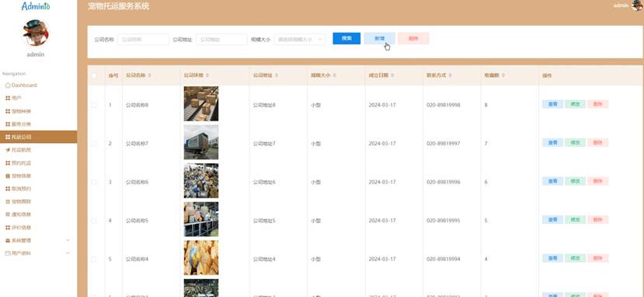This screenshot has height=297, width=644.
Task: Click the plane icon beside 托运航班
Action: (x=8, y=150)
